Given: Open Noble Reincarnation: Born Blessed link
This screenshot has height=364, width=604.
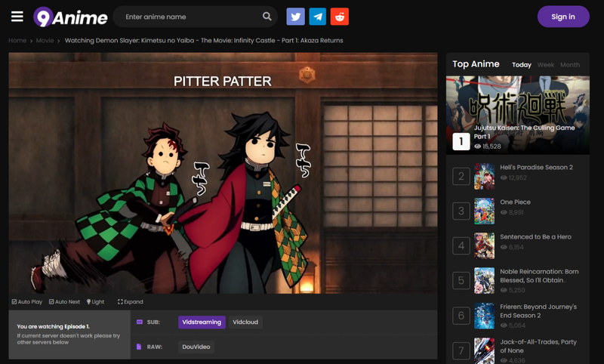Looking at the screenshot, I should pos(539,276).
